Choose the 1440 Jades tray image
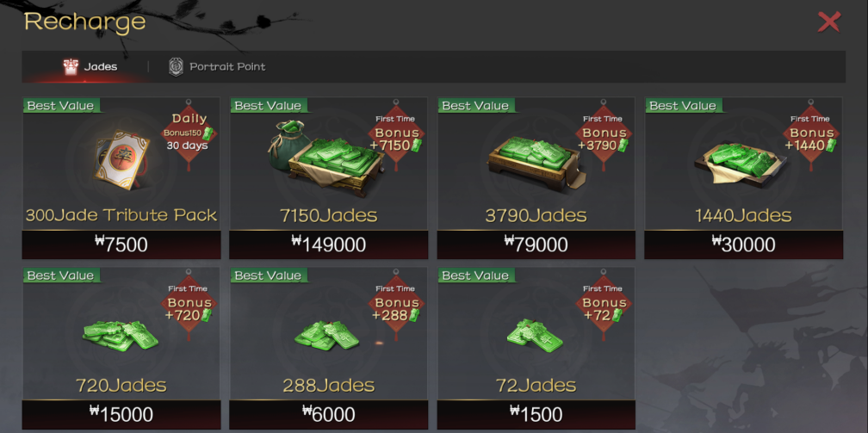This screenshot has height=433, width=868. tap(740, 164)
